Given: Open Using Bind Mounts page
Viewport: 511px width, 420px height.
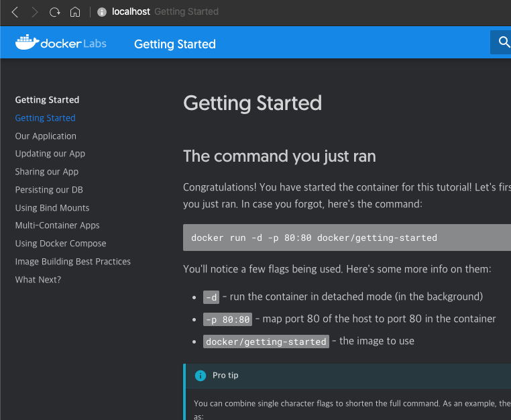Looking at the screenshot, I should coord(52,208).
